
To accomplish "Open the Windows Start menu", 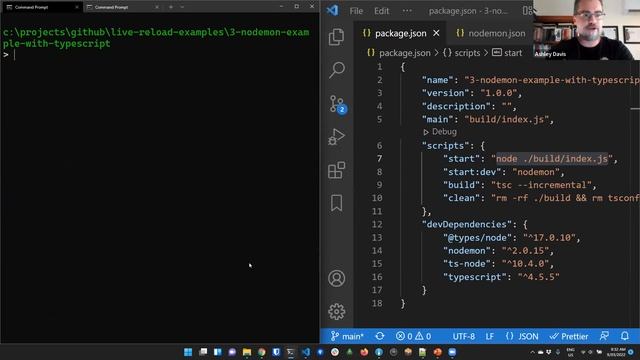I will pyautogui.click(x=188, y=352).
